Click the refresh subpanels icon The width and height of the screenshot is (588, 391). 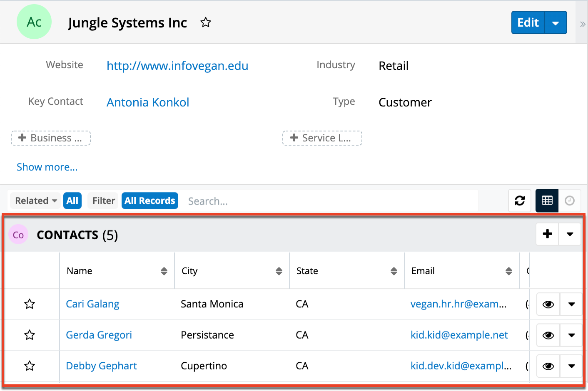(520, 201)
